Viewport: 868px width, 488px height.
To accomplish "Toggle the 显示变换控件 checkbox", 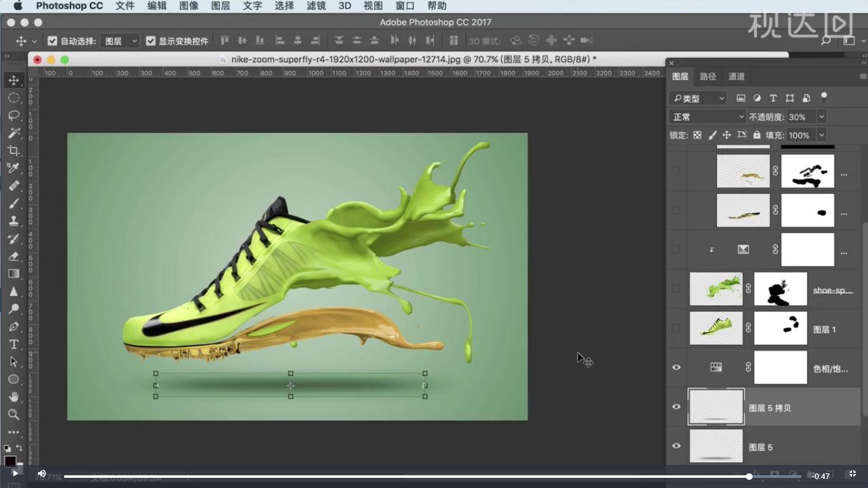I will [x=151, y=41].
